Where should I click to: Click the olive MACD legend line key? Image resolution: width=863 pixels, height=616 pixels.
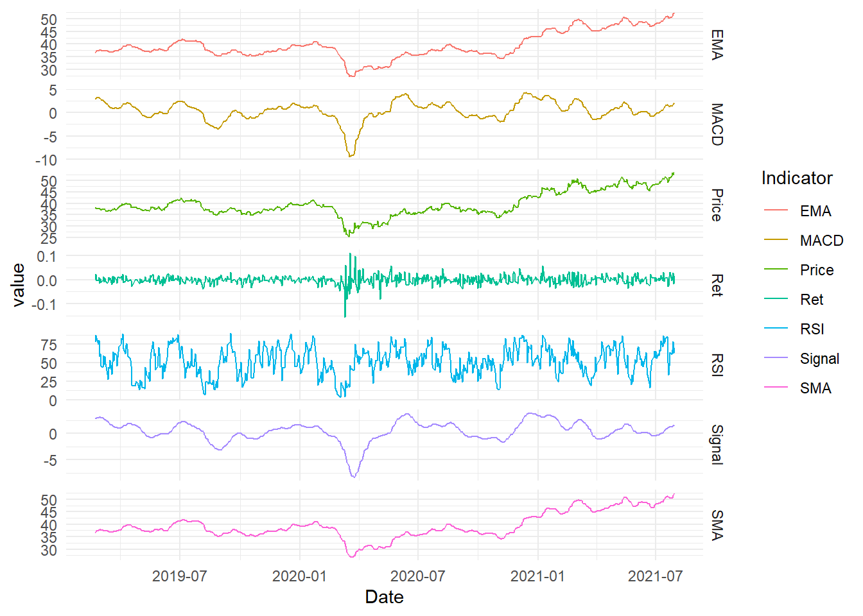coord(776,240)
